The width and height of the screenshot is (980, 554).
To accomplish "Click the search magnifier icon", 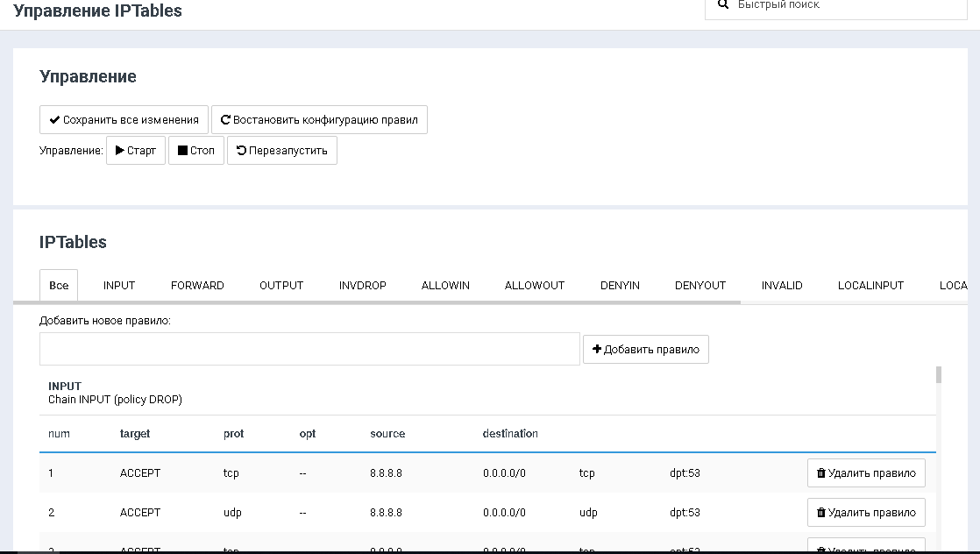I will pos(723,4).
